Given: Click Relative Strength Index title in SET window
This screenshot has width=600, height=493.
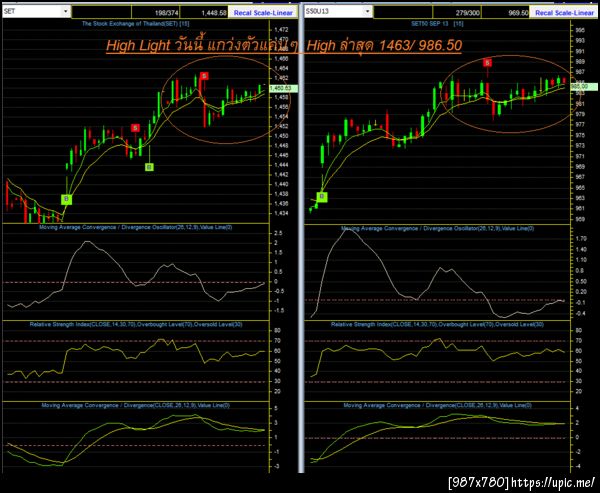Looking at the screenshot, I should 136,325.
